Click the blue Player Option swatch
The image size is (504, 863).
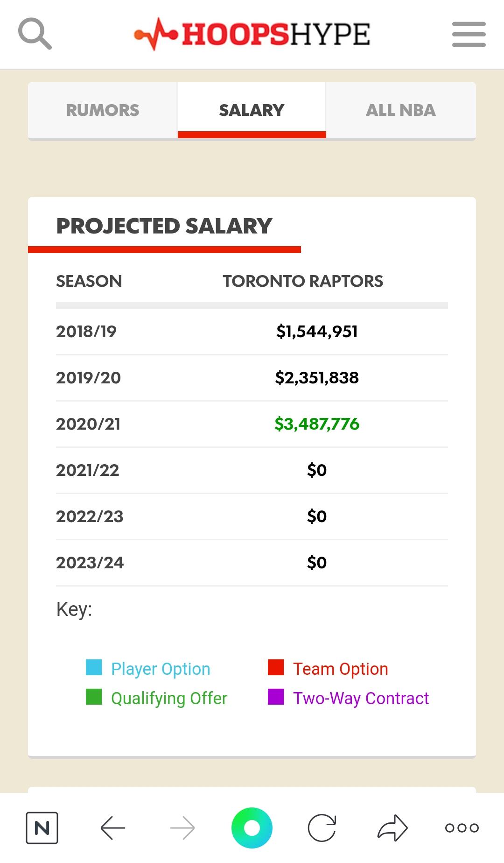[94, 667]
